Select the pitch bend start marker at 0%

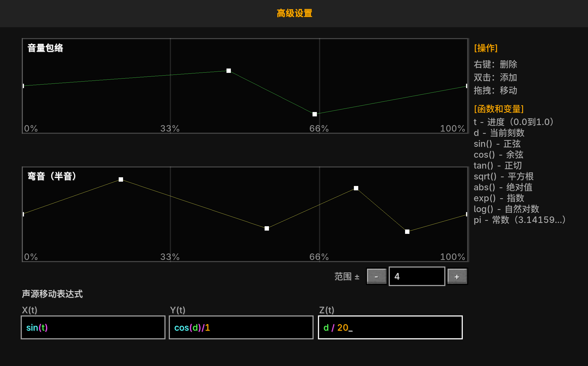pos(23,214)
